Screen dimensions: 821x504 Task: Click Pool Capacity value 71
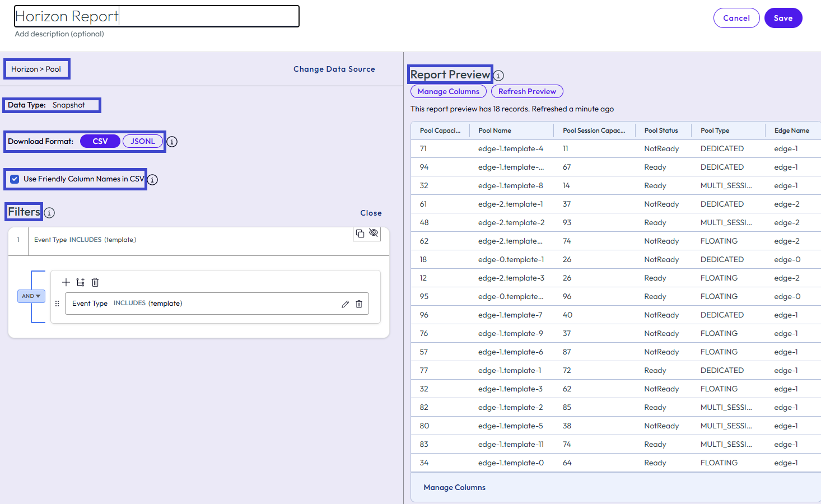(423, 148)
